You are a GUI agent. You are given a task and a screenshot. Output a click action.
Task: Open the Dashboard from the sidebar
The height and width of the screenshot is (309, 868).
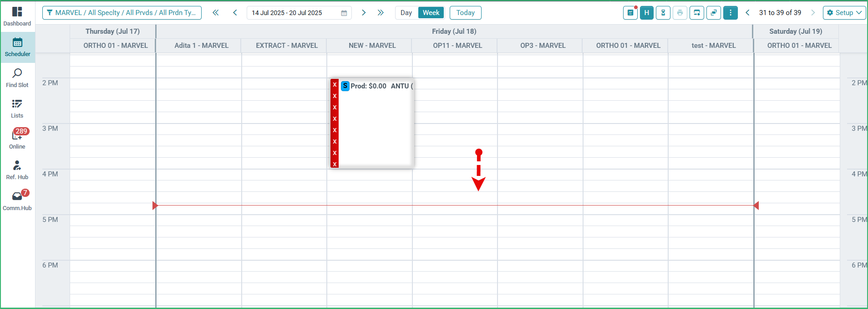click(17, 16)
